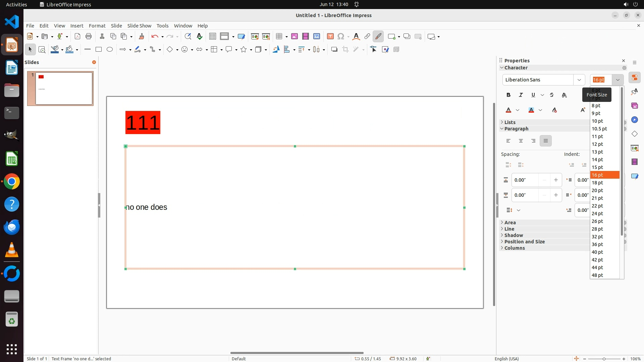Click the zoom slider in status bar
Image resolution: width=644 pixels, height=362 pixels.
(x=604, y=359)
